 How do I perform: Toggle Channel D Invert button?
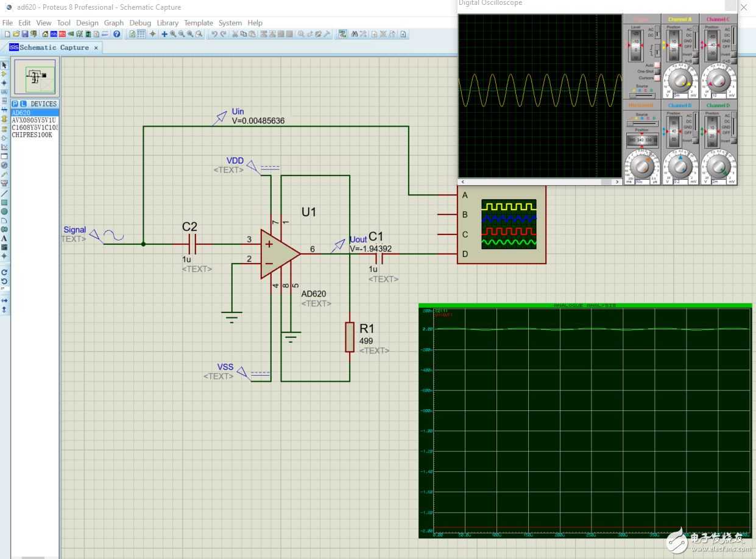click(x=734, y=141)
